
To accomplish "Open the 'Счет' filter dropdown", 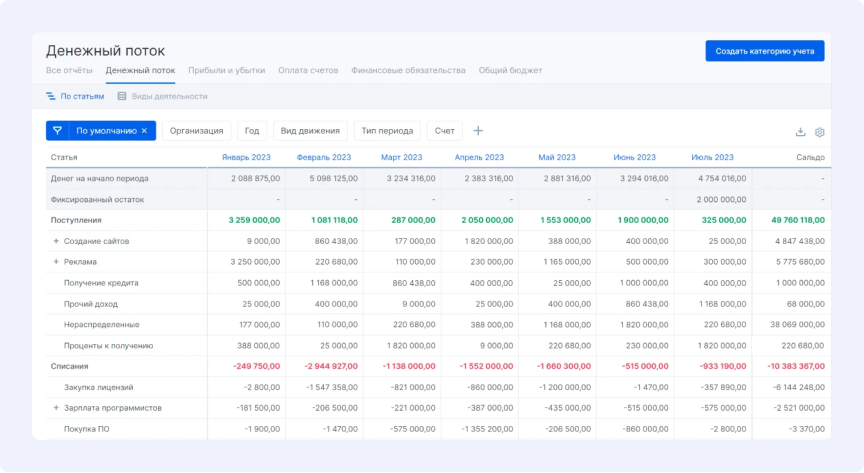I will [x=445, y=131].
